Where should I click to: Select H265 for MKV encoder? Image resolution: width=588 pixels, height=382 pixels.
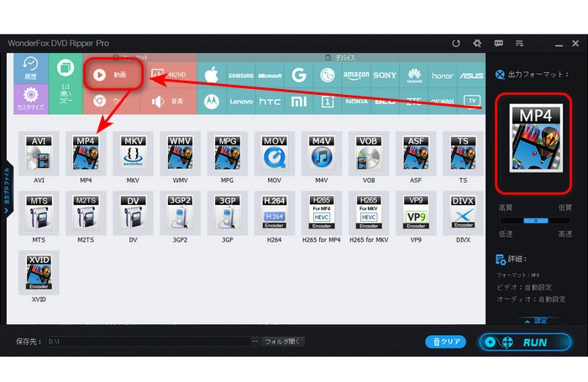tap(369, 212)
